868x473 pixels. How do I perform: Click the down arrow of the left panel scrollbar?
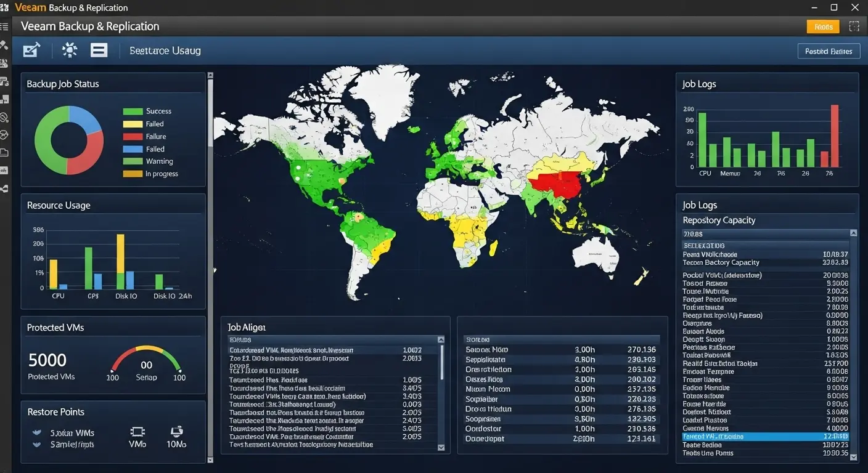[210, 459]
